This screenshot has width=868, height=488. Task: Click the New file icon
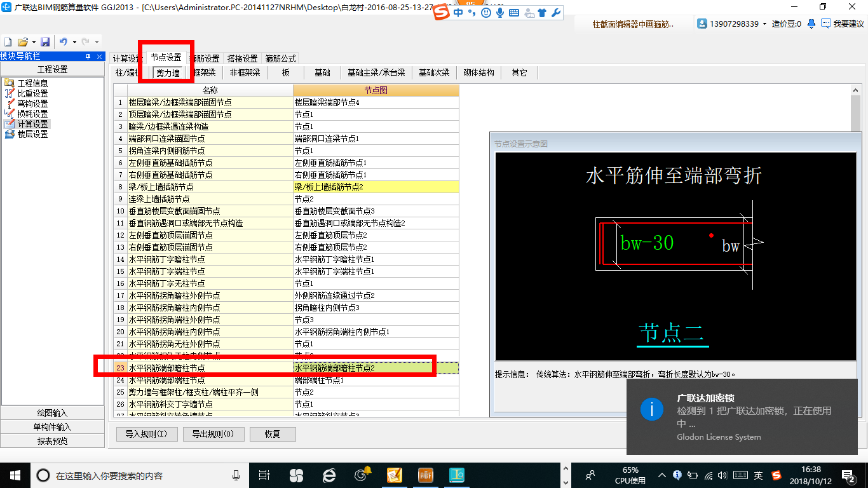pyautogui.click(x=8, y=42)
